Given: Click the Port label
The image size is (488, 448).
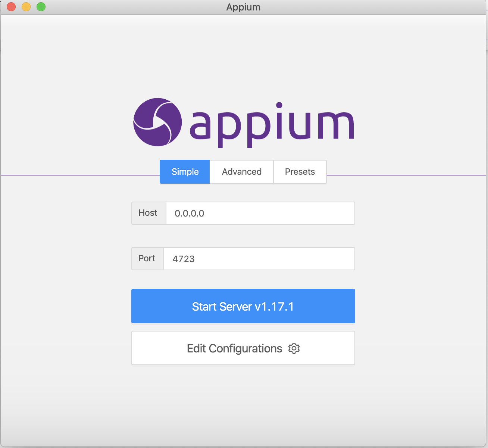Looking at the screenshot, I should pos(147,258).
